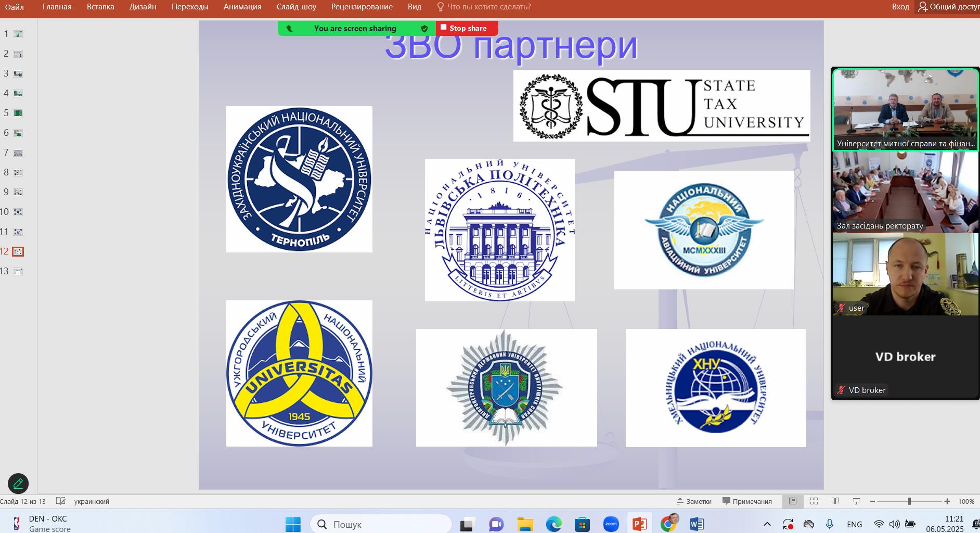Select the ХНУ Хмельницький logo image
The image size is (980, 533).
[x=716, y=388]
